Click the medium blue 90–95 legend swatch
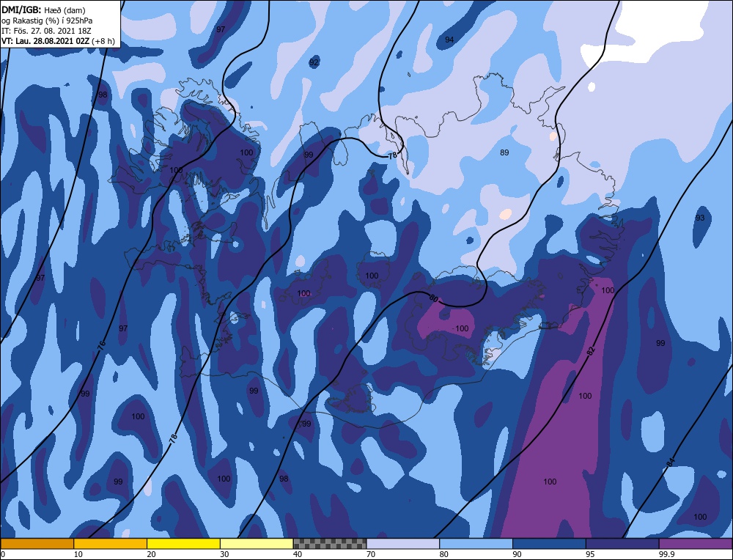This screenshot has height=560, width=733. pos(549,544)
